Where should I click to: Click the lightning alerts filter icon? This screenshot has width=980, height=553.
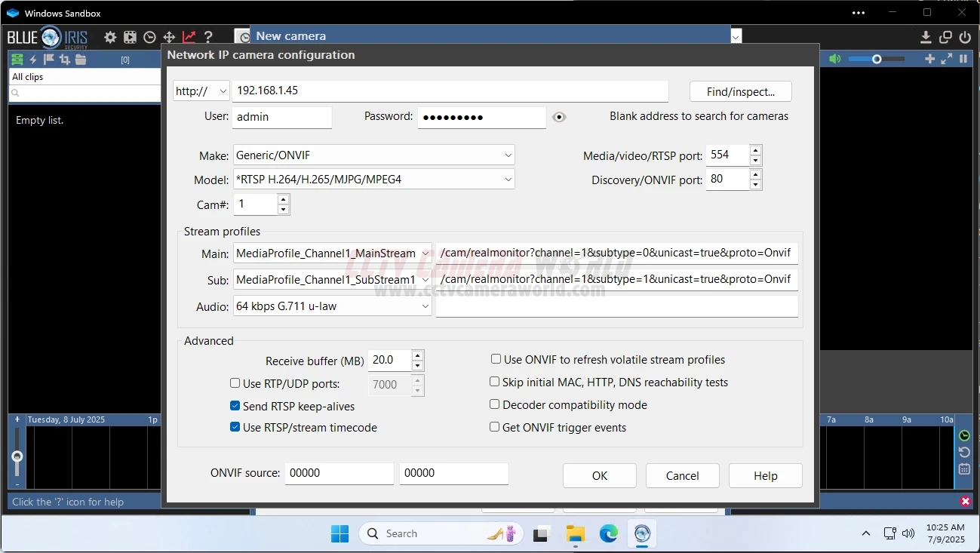(x=32, y=59)
